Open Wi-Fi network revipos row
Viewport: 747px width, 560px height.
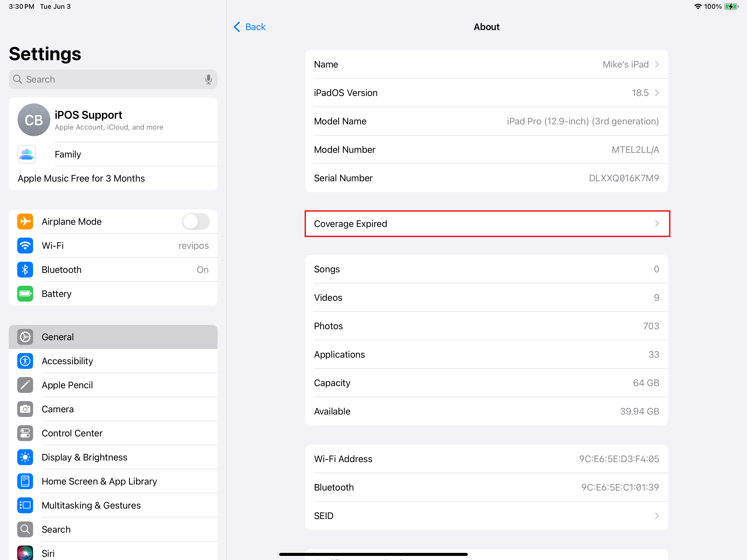coord(113,246)
